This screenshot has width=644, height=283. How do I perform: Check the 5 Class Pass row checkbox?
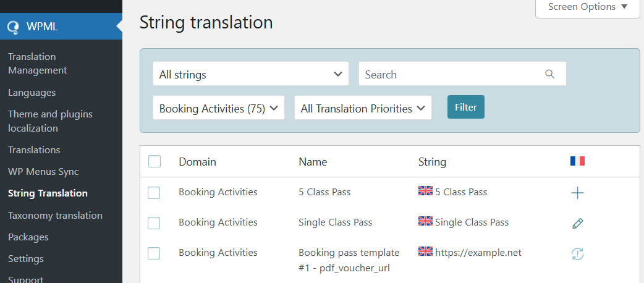coord(154,193)
